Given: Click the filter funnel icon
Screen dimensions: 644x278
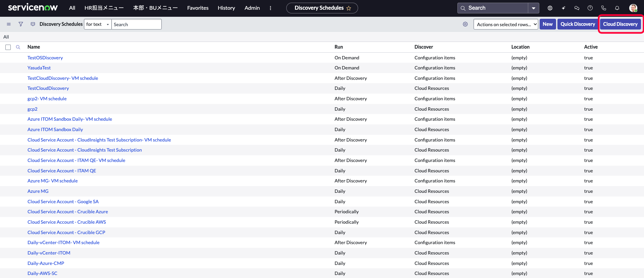Looking at the screenshot, I should (21, 24).
